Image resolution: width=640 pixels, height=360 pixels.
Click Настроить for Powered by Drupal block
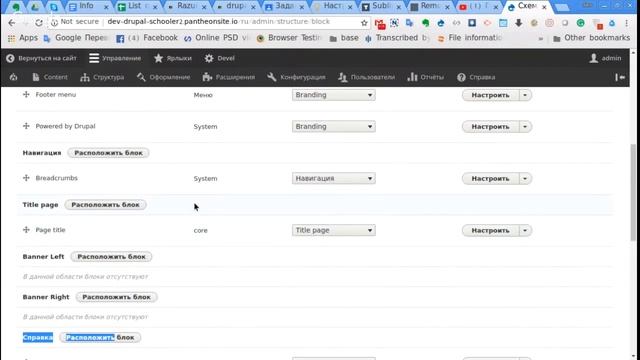(x=491, y=127)
